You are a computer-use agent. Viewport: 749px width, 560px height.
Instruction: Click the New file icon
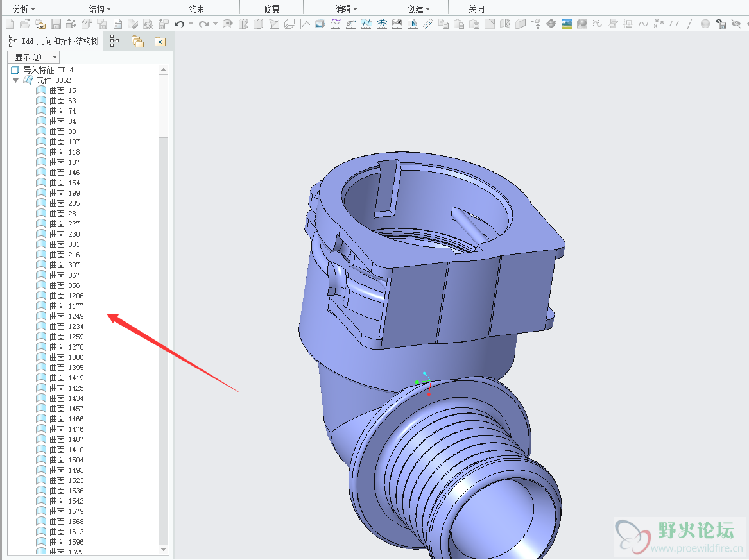coord(10,23)
